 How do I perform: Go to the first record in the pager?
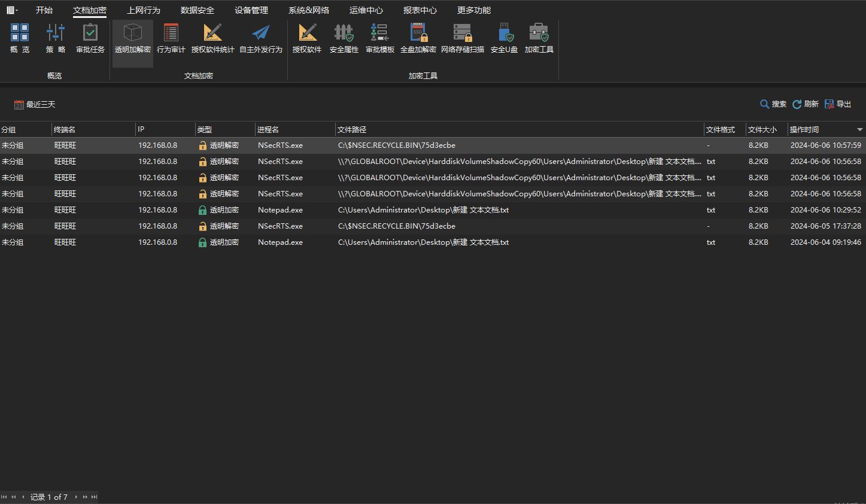pyautogui.click(x=4, y=497)
